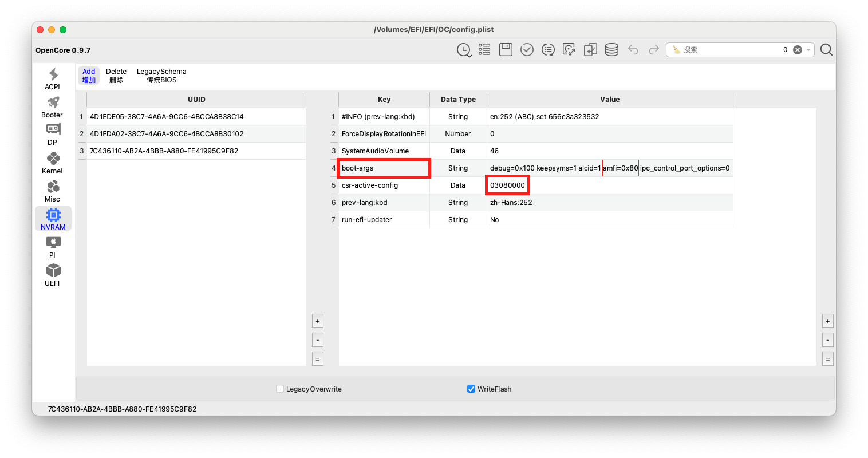Switch to the LegacySchema 传统BIOS tab
The height and width of the screenshot is (458, 868).
coord(161,76)
